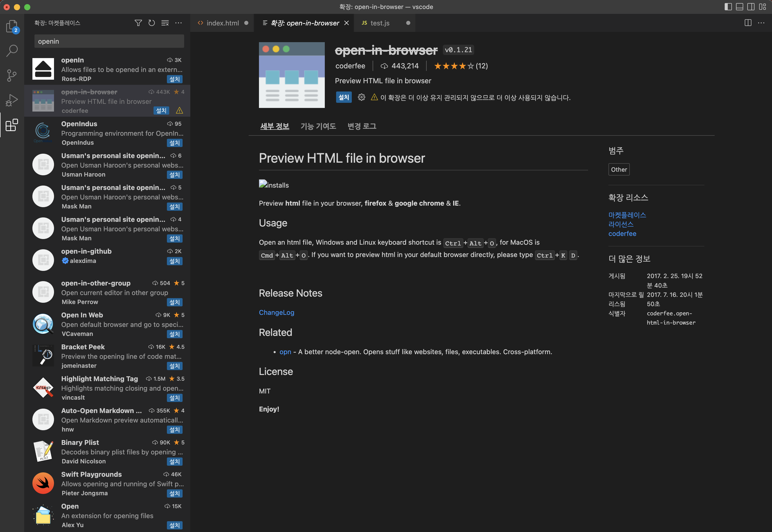Click 설치 button on open-in-browser detail page
This screenshot has height=532, width=772.
(344, 97)
